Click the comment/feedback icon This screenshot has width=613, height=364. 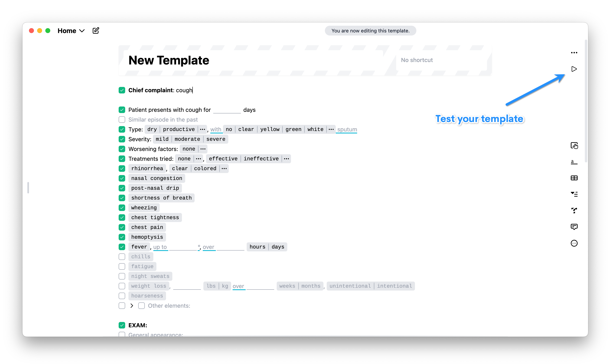[x=574, y=226]
